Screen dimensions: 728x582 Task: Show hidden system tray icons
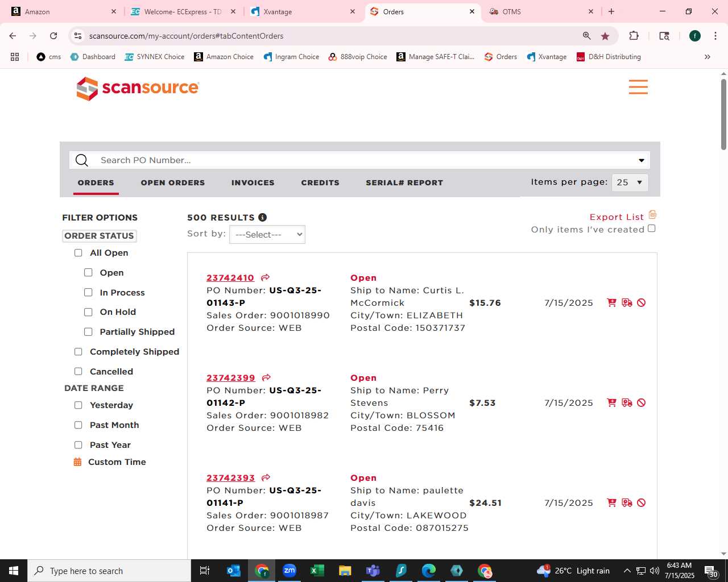point(627,571)
